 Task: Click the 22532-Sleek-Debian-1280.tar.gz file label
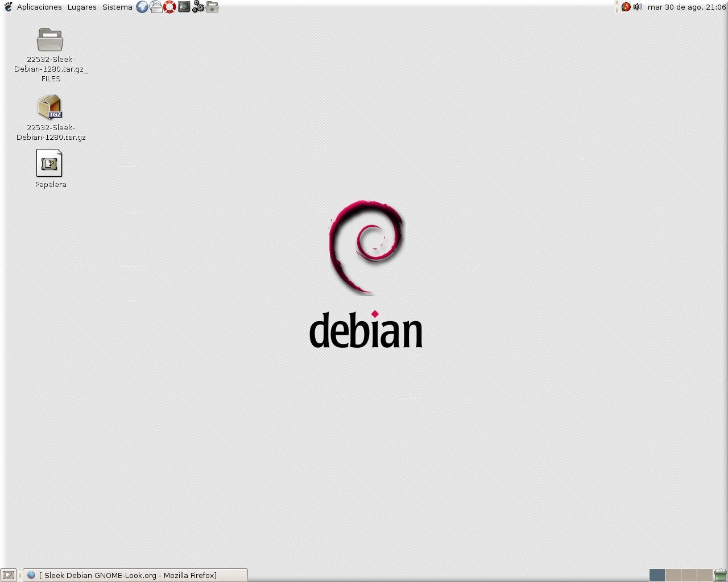pyautogui.click(x=51, y=132)
